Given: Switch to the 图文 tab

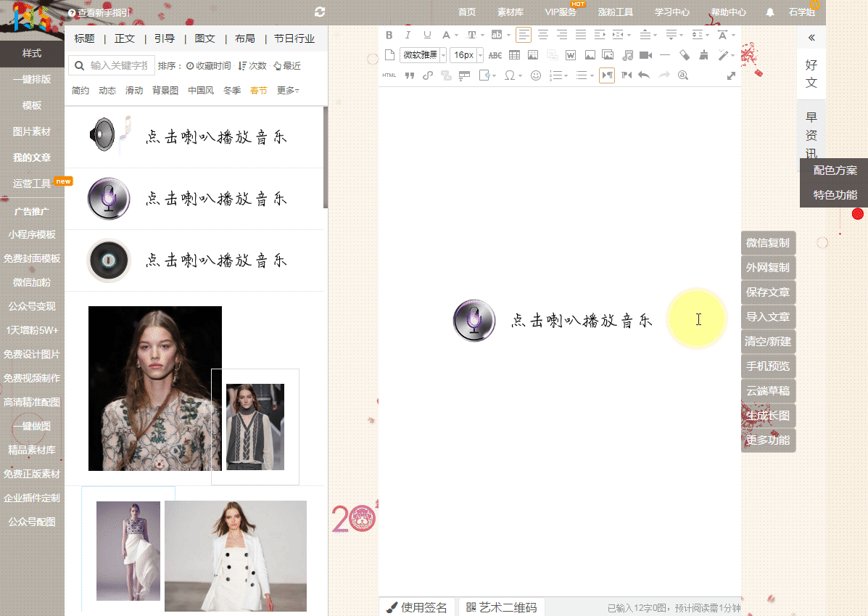Looking at the screenshot, I should pos(204,39).
